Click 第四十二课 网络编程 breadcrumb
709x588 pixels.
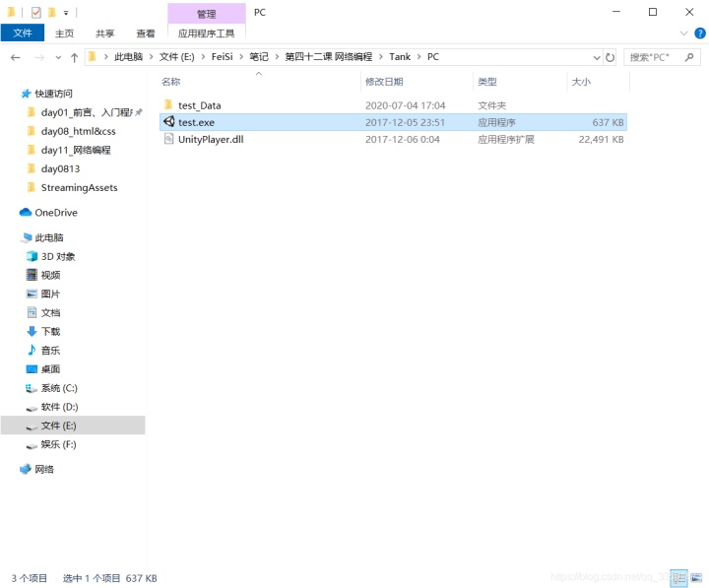click(329, 57)
